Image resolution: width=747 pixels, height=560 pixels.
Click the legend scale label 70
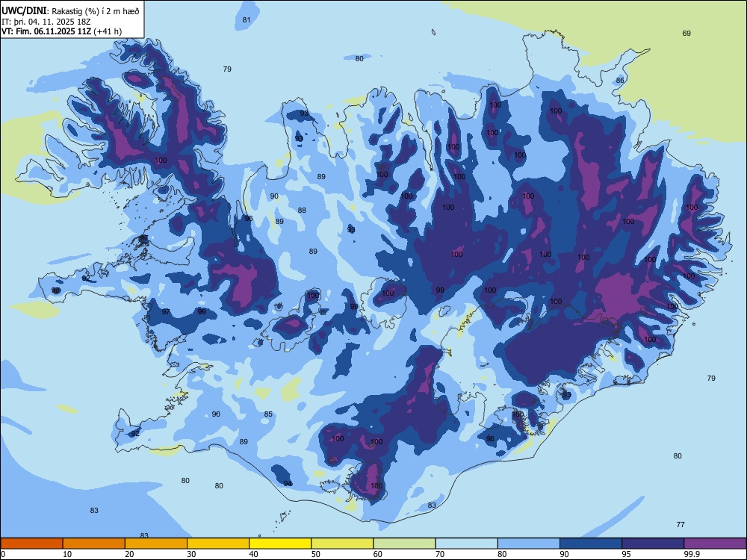coord(440,554)
